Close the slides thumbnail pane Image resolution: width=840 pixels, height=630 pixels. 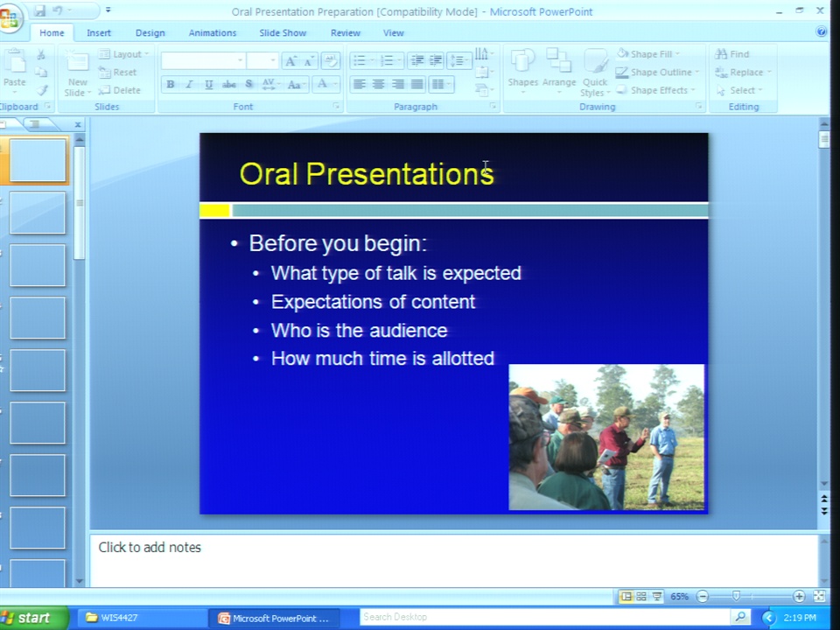click(78, 124)
